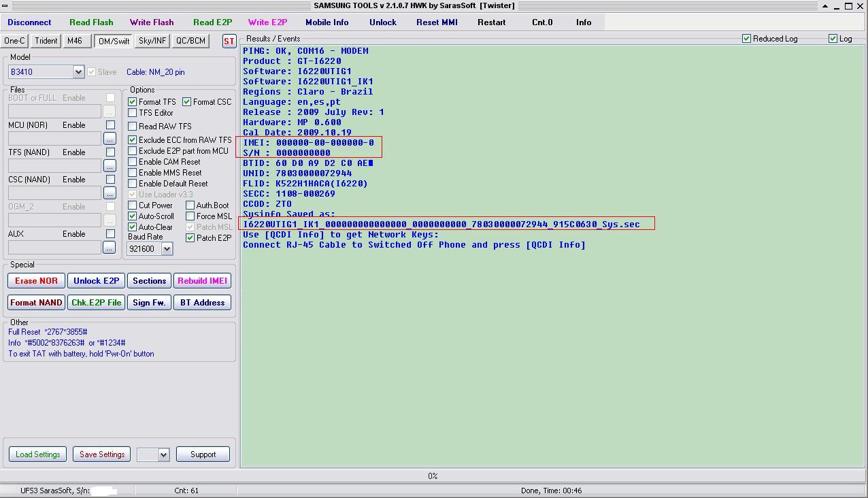Image resolution: width=868 pixels, height=498 pixels.
Task: Click Write E2P in the toolbar
Action: coord(267,22)
